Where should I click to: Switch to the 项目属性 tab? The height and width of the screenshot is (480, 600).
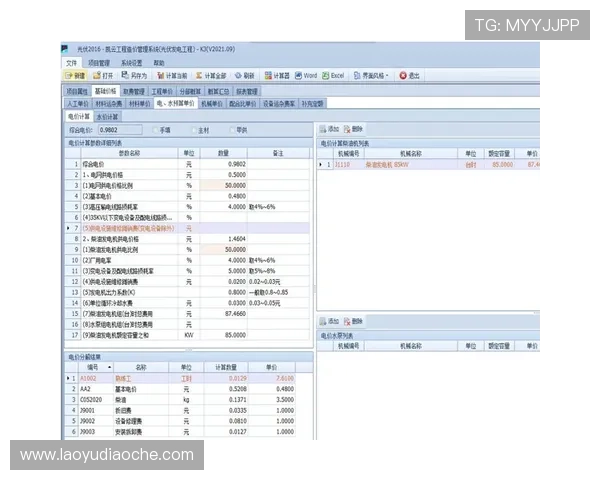pyautogui.click(x=77, y=91)
